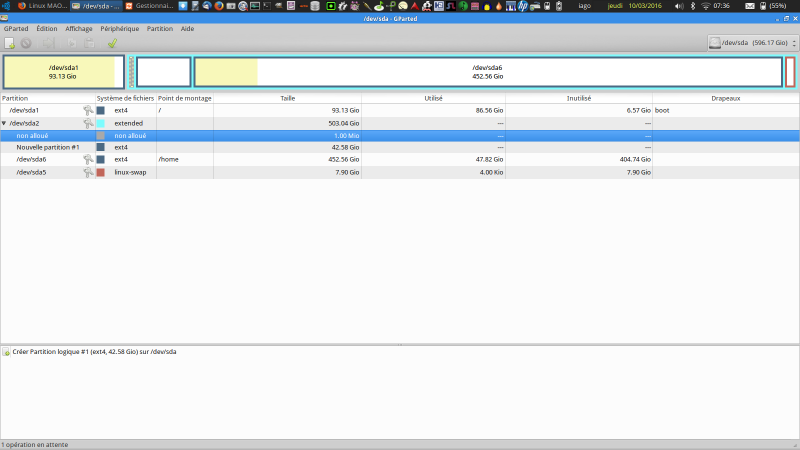The image size is (800, 450).
Task: Click the mail envelope tray icon
Action: [x=749, y=6]
